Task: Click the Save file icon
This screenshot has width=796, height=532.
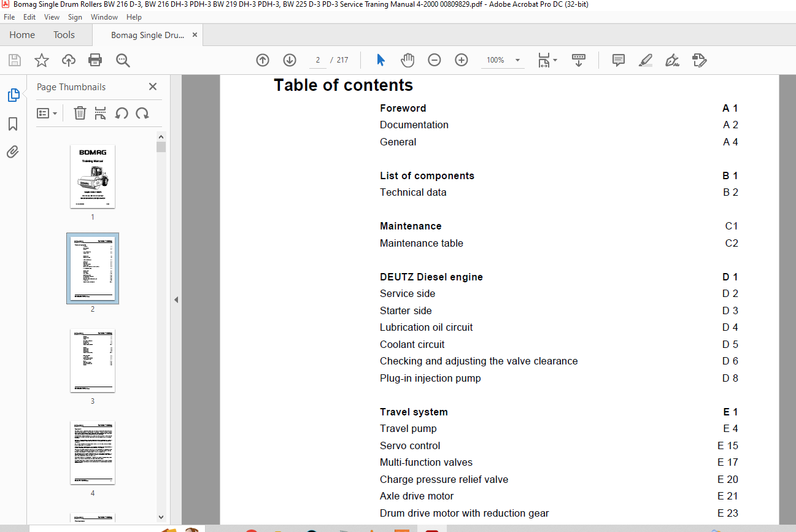Action: (14, 60)
